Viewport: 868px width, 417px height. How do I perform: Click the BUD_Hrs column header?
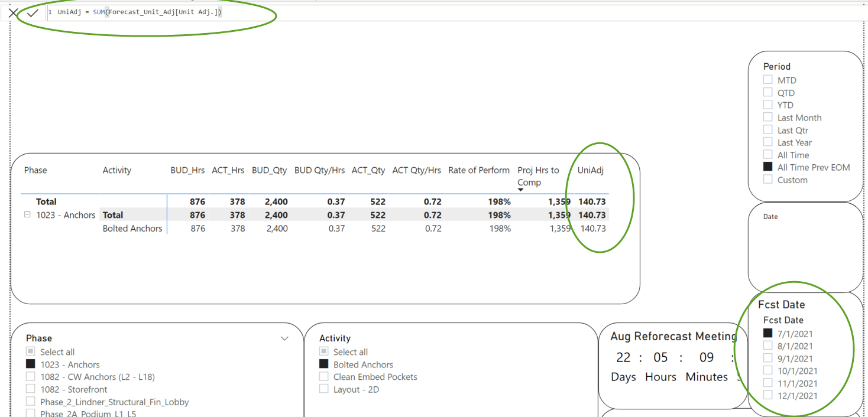(x=187, y=170)
